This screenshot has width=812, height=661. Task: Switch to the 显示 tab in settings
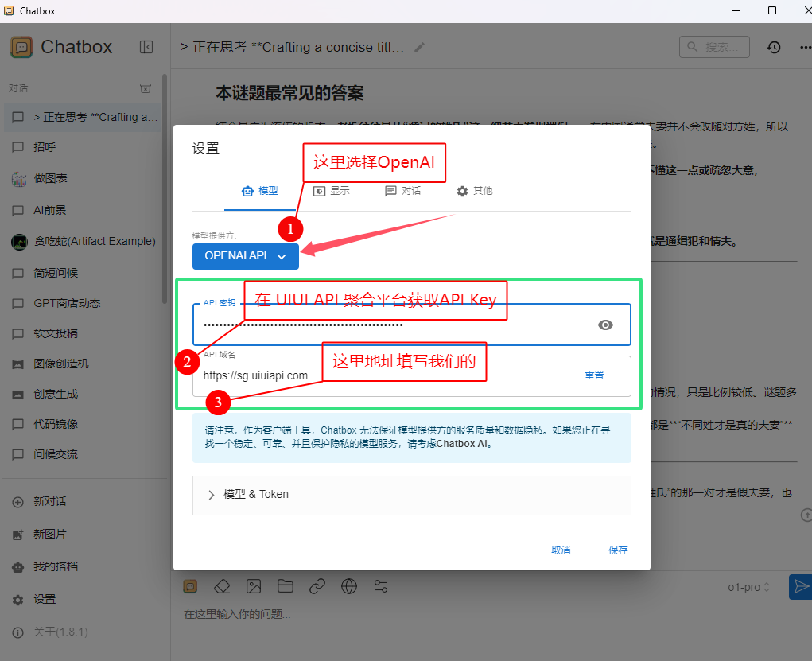coord(332,191)
